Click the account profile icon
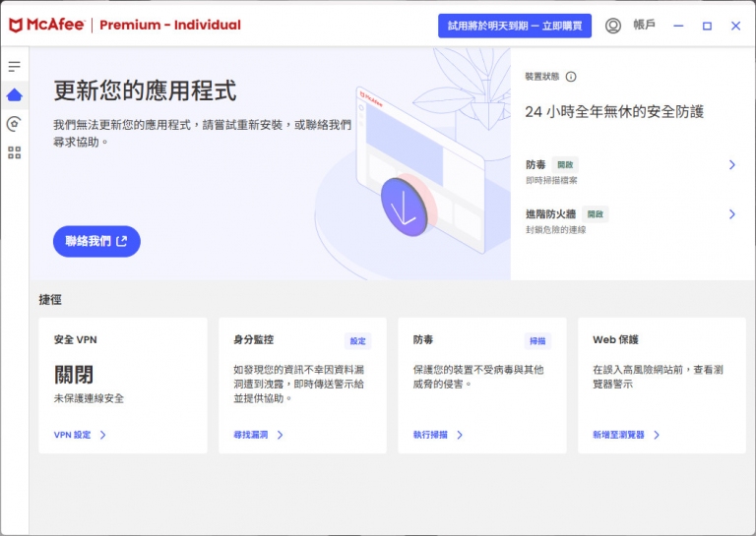The image size is (756, 536). tap(613, 26)
